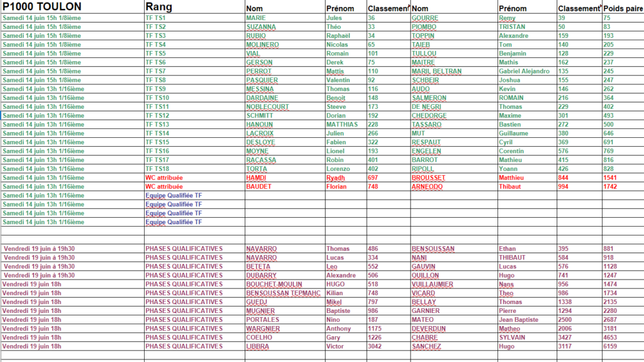Select the TF TS1 cell
The height and width of the screenshot is (362, 644).
pyautogui.click(x=195, y=18)
